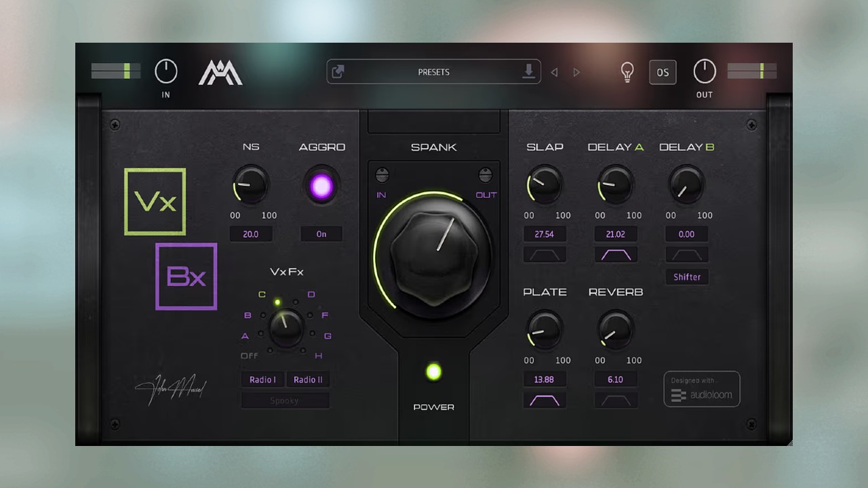Toggle the SPANK IN screw switch

pyautogui.click(x=382, y=175)
